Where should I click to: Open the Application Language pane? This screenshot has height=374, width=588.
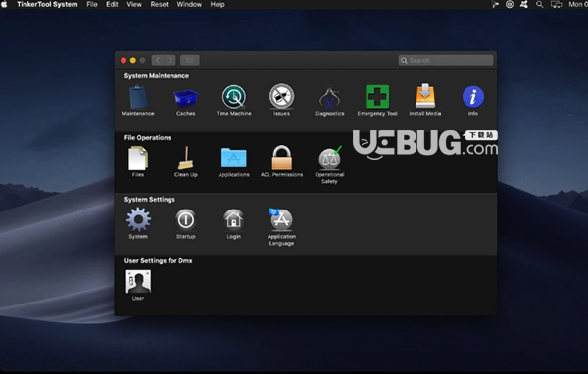pyautogui.click(x=281, y=227)
